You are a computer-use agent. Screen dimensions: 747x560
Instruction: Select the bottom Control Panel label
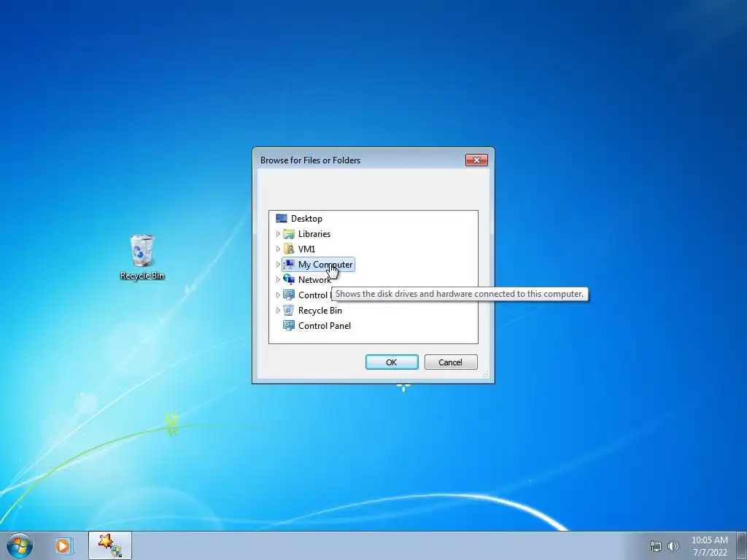pos(325,326)
